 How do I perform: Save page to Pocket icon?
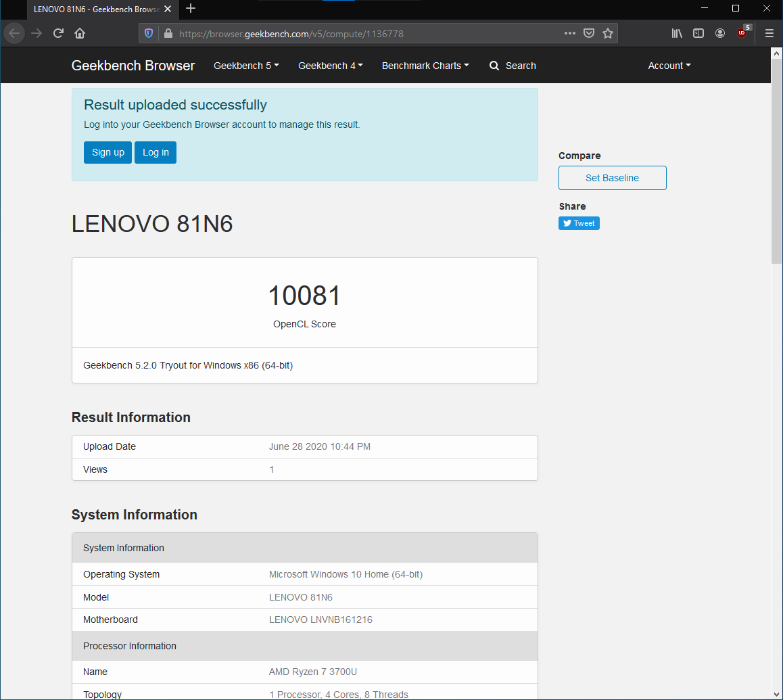(x=589, y=33)
